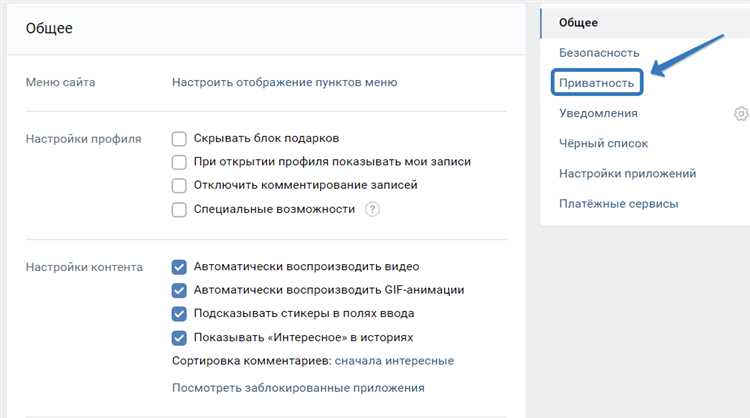Go to Приватность settings section
Viewport: 750px width, 418px height.
tap(596, 83)
